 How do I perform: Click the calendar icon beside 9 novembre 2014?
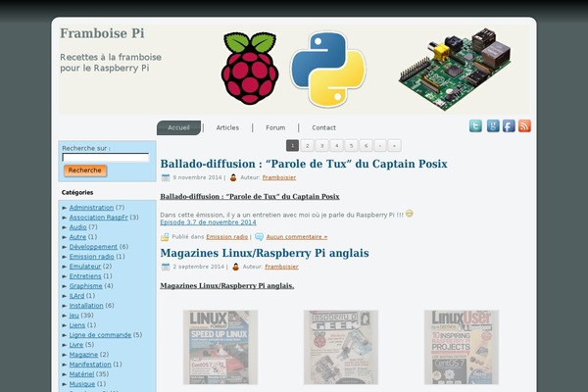tap(166, 177)
